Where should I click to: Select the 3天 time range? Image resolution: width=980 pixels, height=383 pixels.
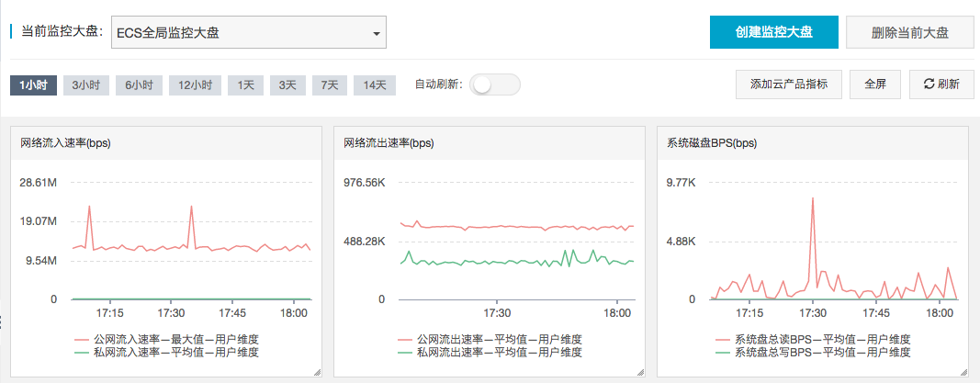click(x=287, y=85)
